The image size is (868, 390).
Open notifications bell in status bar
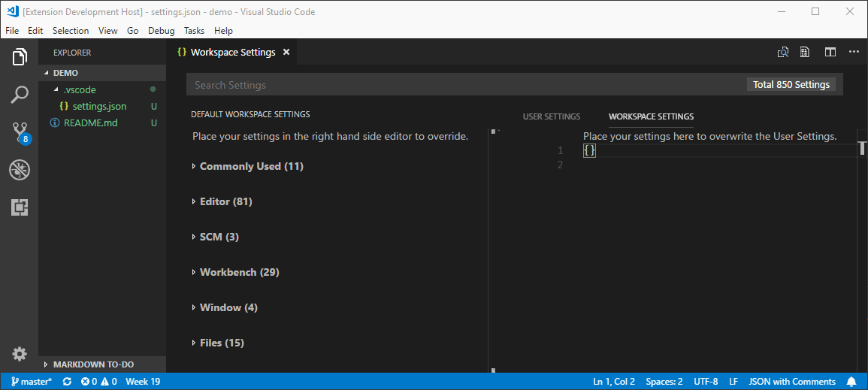pyautogui.click(x=852, y=381)
